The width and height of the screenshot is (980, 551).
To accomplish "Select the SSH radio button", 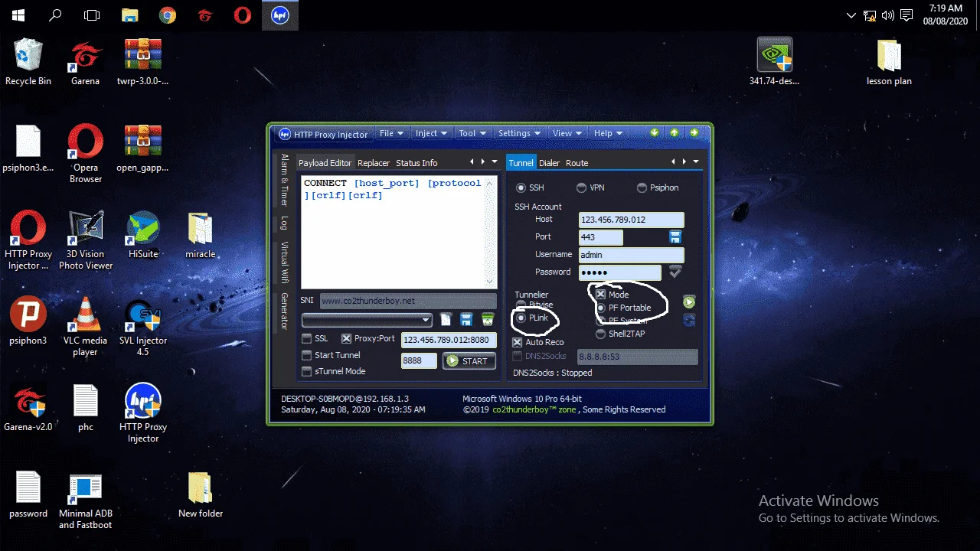I will point(521,187).
